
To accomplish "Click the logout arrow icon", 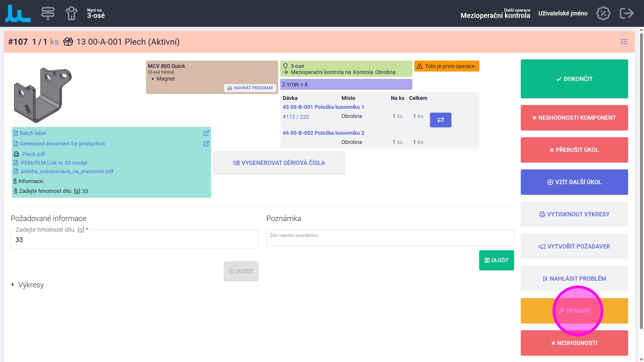I will (x=627, y=13).
